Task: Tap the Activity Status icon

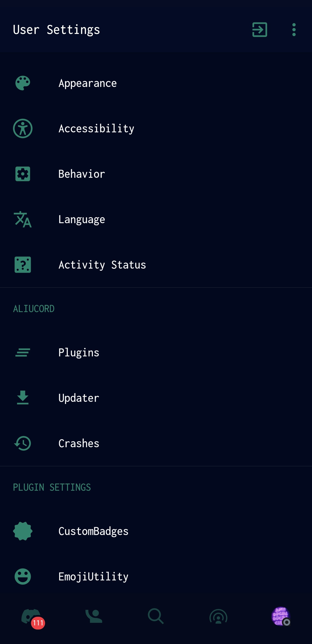Action: pyautogui.click(x=23, y=264)
